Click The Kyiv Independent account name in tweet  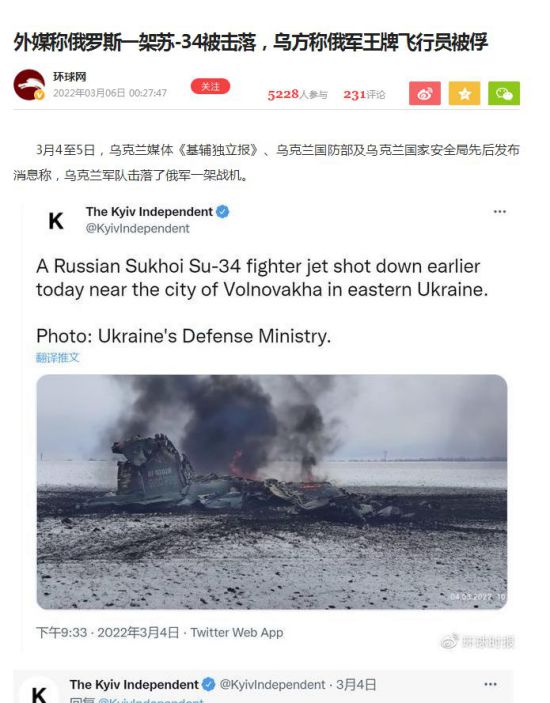click(x=149, y=212)
